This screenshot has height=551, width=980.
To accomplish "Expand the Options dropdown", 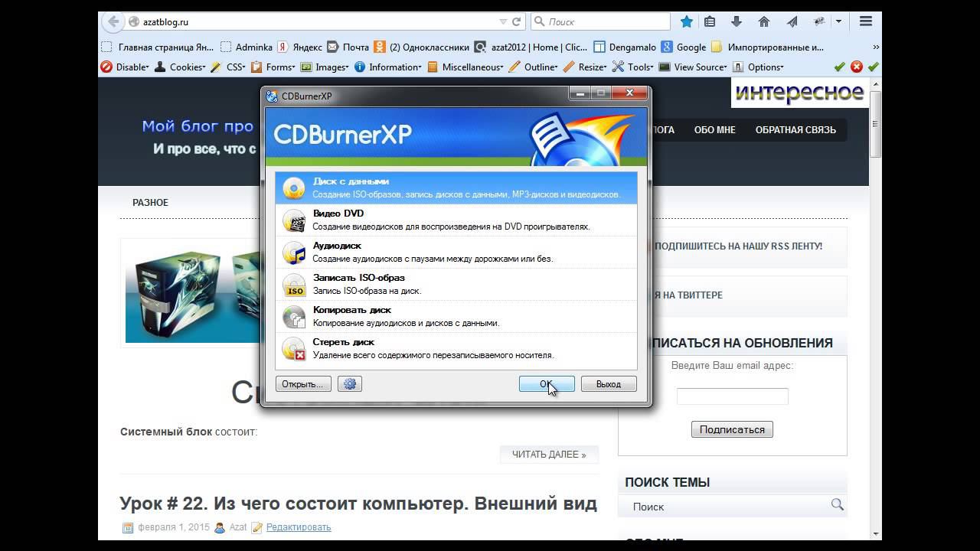I will point(759,67).
